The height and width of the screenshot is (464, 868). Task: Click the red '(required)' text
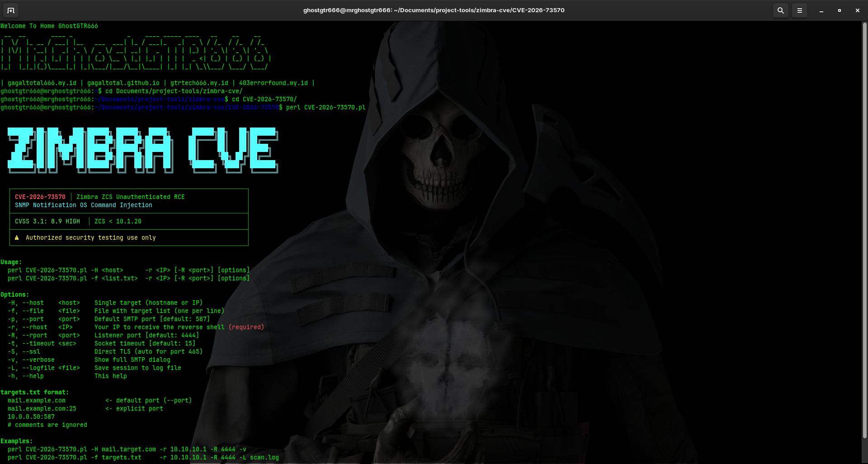pyautogui.click(x=246, y=327)
